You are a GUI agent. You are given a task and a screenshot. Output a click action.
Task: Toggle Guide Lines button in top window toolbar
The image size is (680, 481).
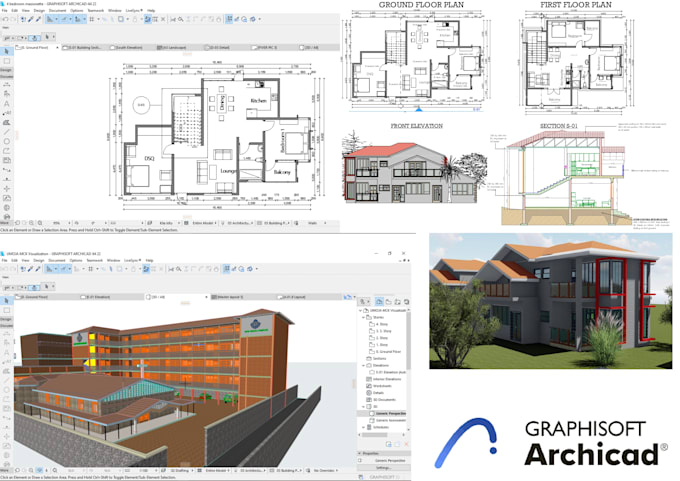pos(50,19)
